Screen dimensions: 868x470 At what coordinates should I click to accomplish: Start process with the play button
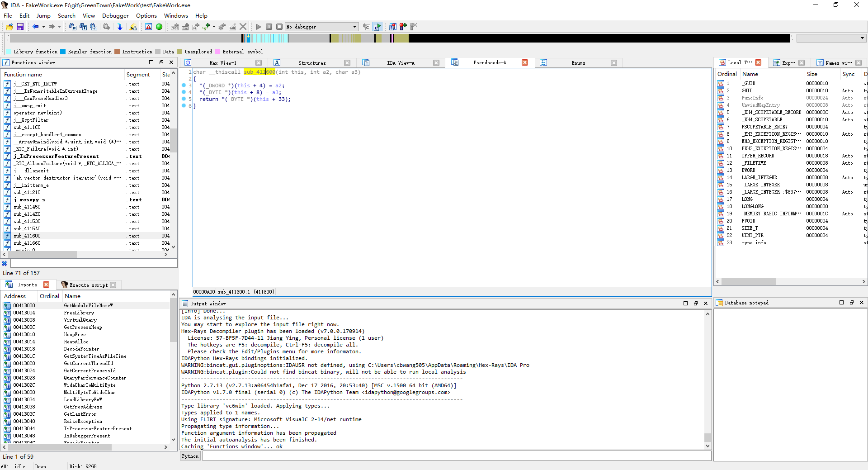pos(259,27)
